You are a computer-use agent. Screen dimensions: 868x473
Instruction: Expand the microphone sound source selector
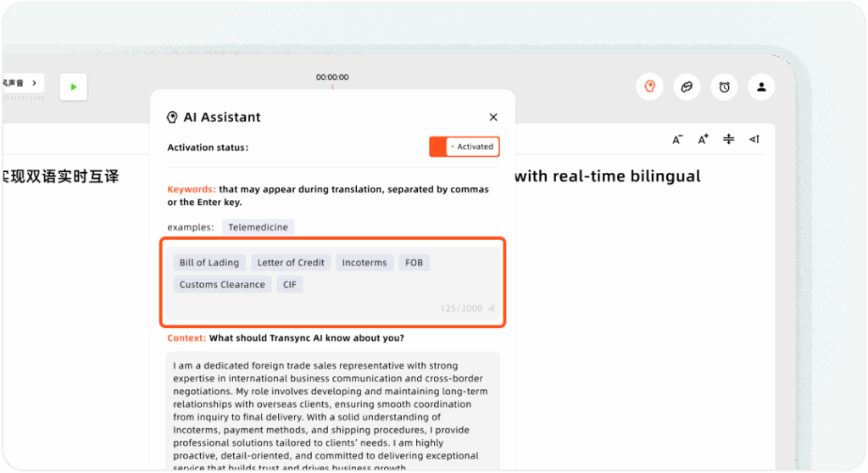click(x=22, y=83)
